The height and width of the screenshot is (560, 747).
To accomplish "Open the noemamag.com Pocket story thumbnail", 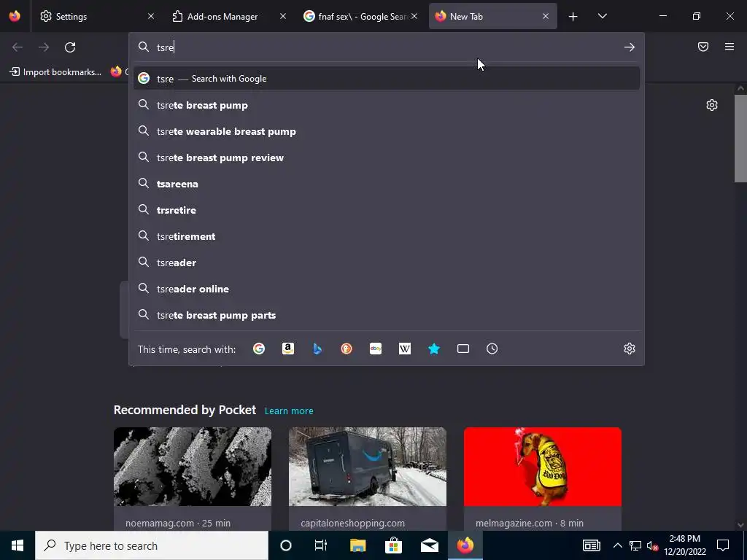I will tap(193, 467).
